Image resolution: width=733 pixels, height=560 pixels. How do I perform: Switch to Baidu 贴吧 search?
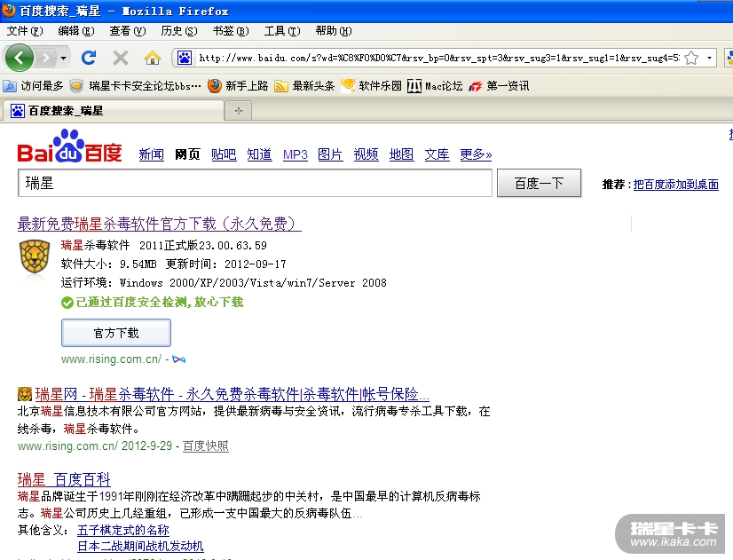[224, 154]
